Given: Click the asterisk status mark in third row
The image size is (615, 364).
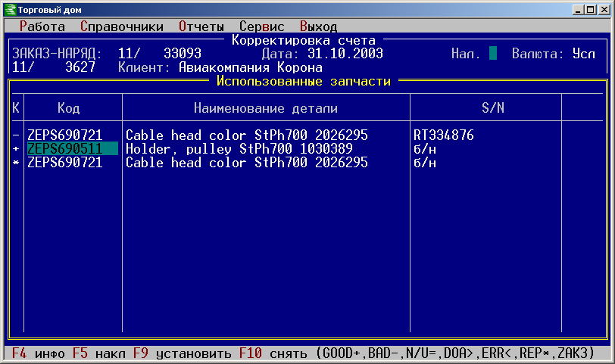Looking at the screenshot, I should point(16,162).
